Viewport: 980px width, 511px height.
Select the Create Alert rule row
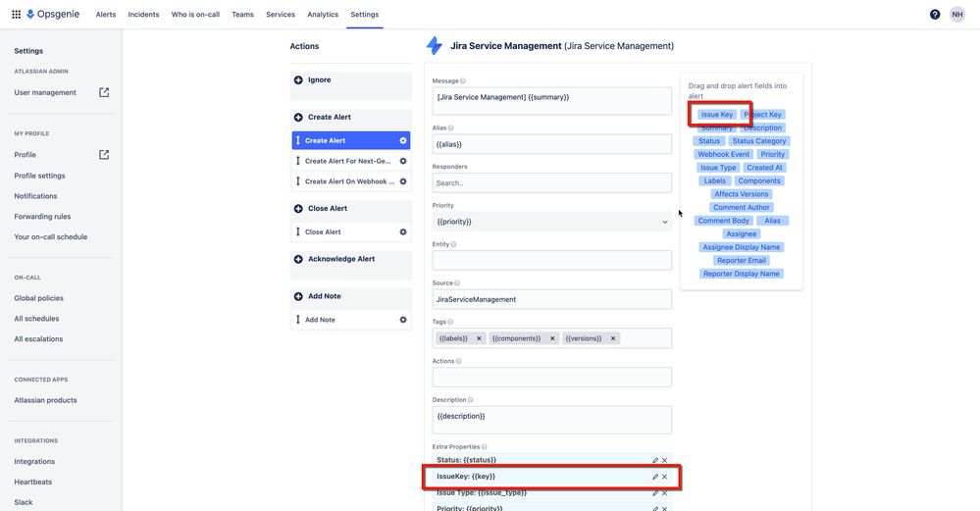click(x=350, y=140)
